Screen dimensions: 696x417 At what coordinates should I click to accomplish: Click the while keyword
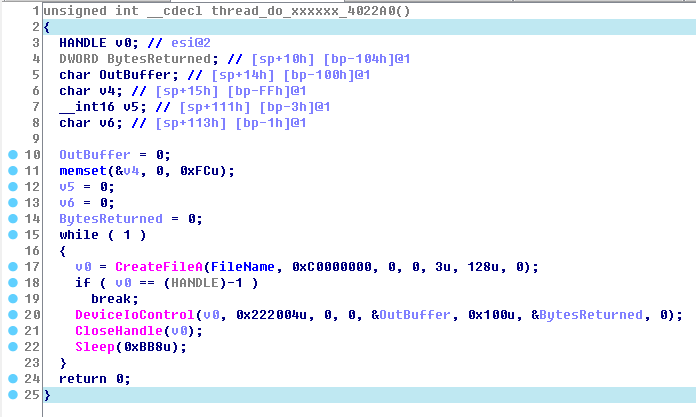[79, 235]
